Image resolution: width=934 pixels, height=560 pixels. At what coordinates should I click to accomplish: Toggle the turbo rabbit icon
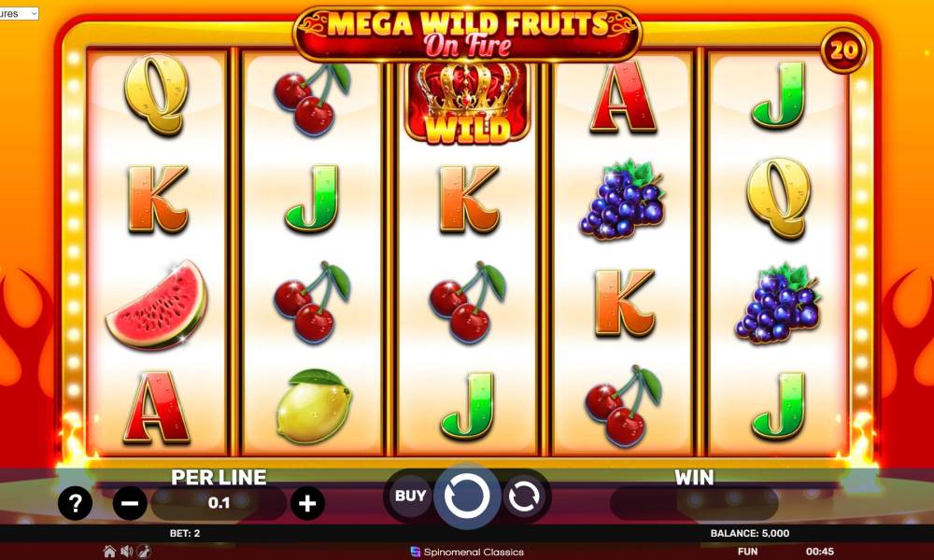point(144,551)
